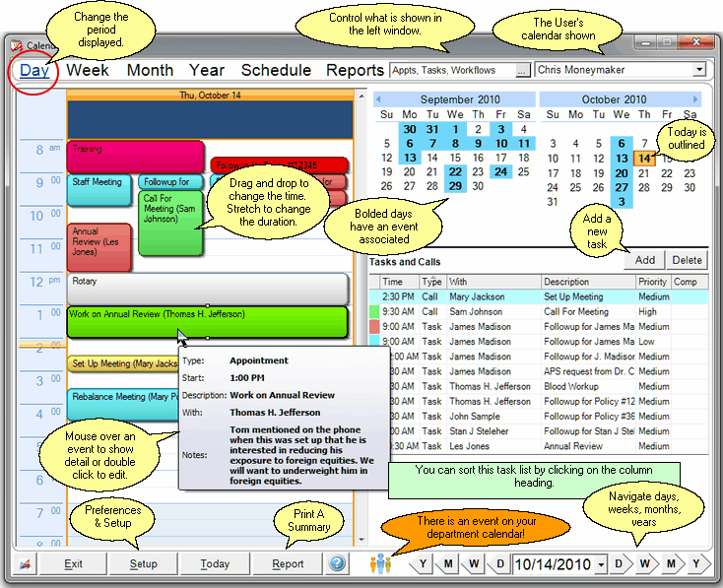Image resolution: width=723 pixels, height=588 pixels.
Task: Click the Appts, Tasks, Workflows filter field
Action: (453, 70)
